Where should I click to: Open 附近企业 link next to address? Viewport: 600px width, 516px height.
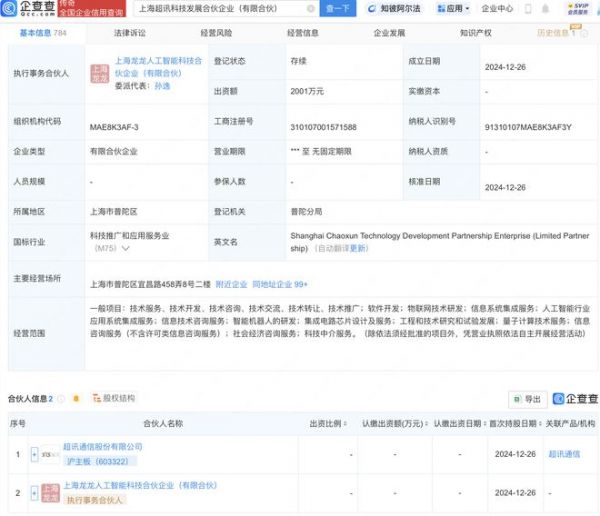(x=232, y=284)
